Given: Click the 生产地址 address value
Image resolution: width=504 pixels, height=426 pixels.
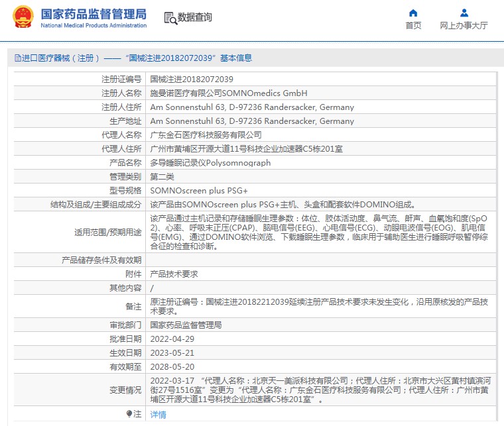Looking at the screenshot, I should (x=252, y=121).
